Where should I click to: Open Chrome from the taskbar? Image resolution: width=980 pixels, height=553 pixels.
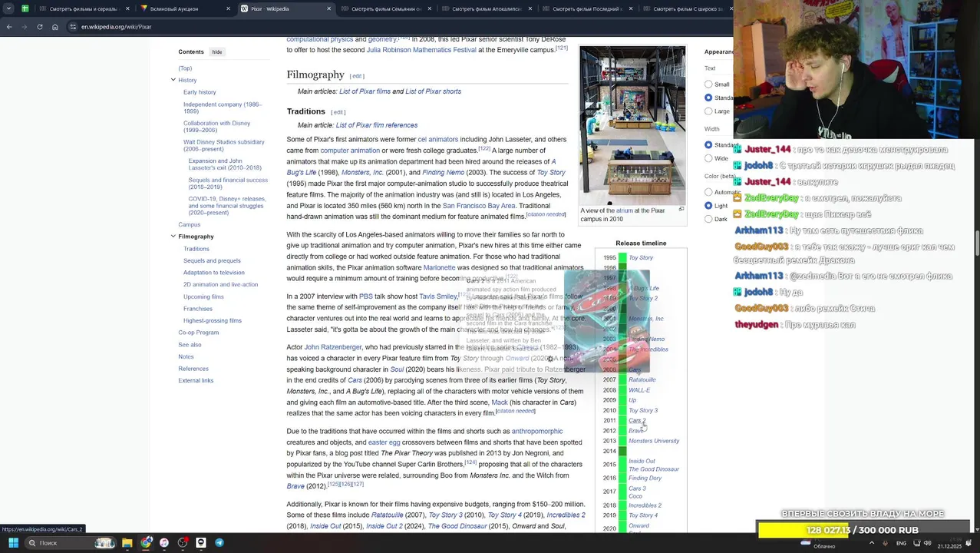(146, 543)
